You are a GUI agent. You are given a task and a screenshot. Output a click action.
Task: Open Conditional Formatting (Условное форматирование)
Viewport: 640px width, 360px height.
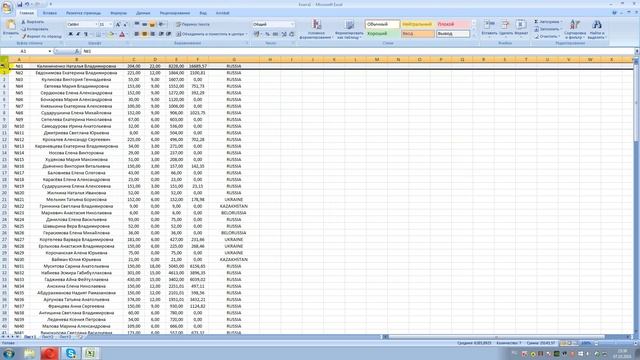(316, 29)
